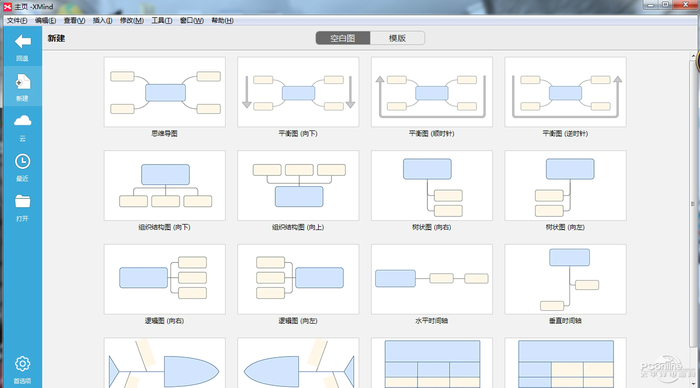Open Preferences gear icon in the sidebar

(x=22, y=364)
